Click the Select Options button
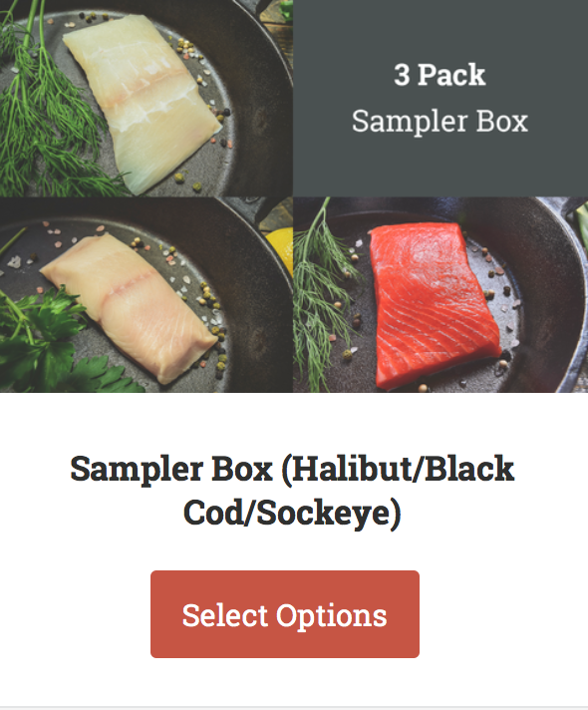Screen dimensions: 588x710 (x=285, y=614)
